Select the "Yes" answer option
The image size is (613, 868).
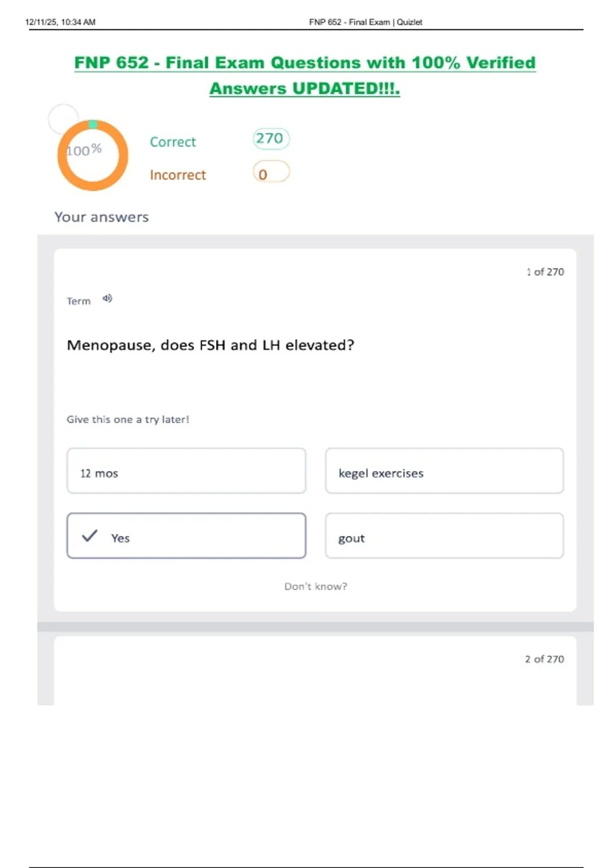tap(186, 536)
